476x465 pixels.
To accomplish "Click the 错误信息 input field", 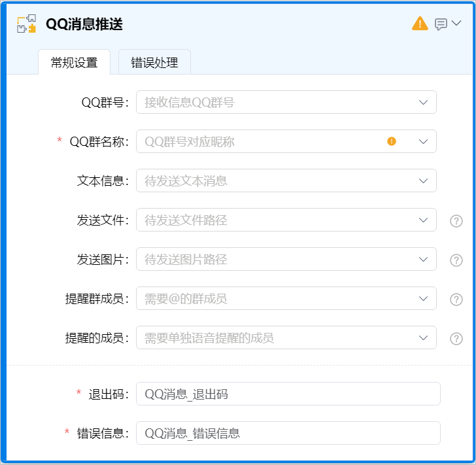I will point(288,433).
